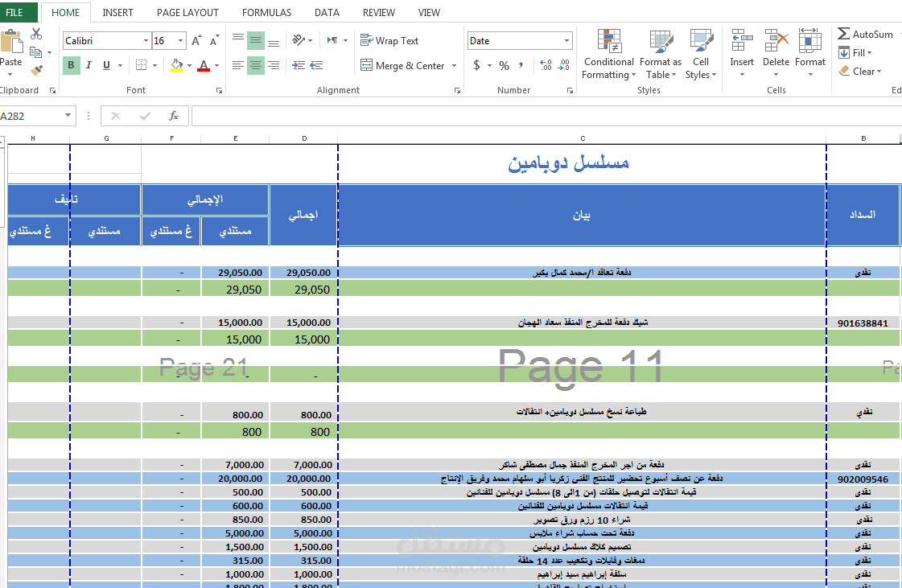Open Cell Styles gallery
Viewport: 902px width, 588px height.
pos(701,55)
